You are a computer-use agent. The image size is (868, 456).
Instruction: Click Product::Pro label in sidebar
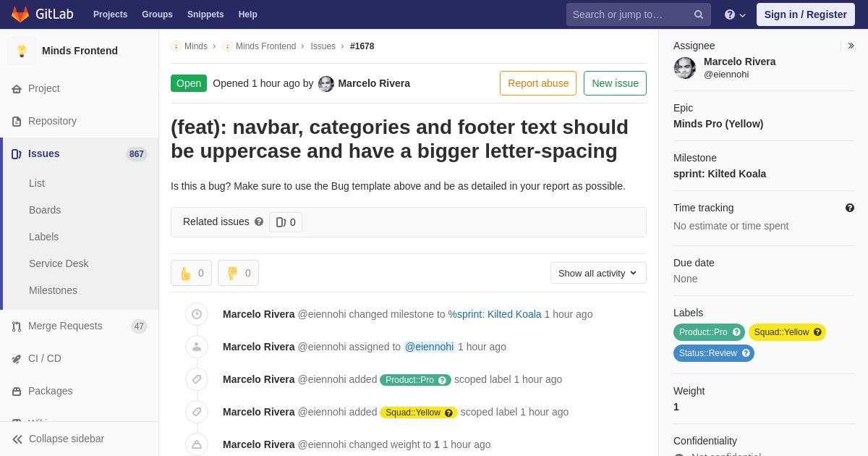click(x=709, y=332)
